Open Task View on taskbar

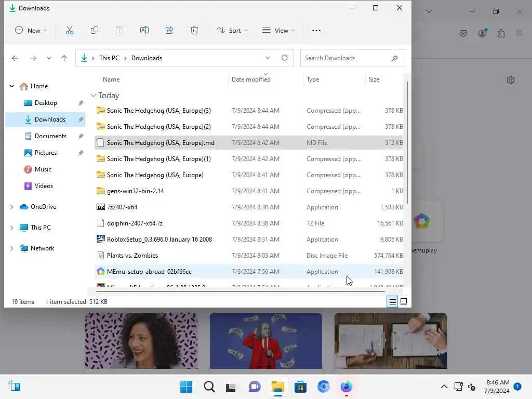pyautogui.click(x=231, y=387)
